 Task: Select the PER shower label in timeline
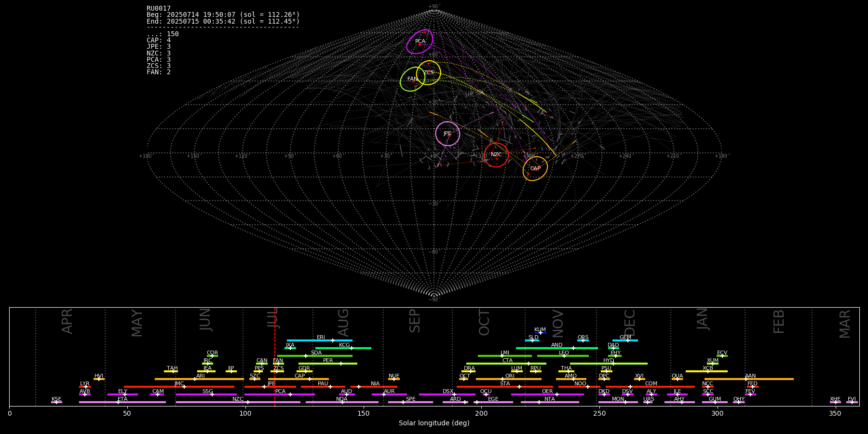click(328, 360)
